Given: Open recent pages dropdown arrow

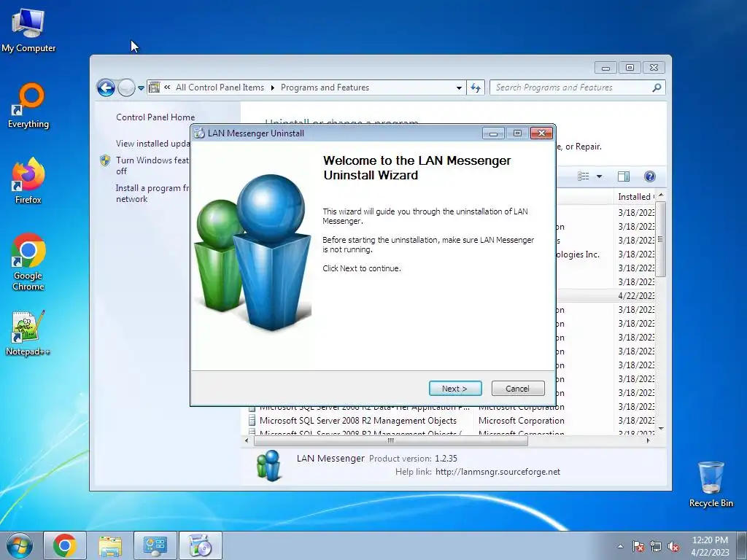Looking at the screenshot, I should pos(141,88).
